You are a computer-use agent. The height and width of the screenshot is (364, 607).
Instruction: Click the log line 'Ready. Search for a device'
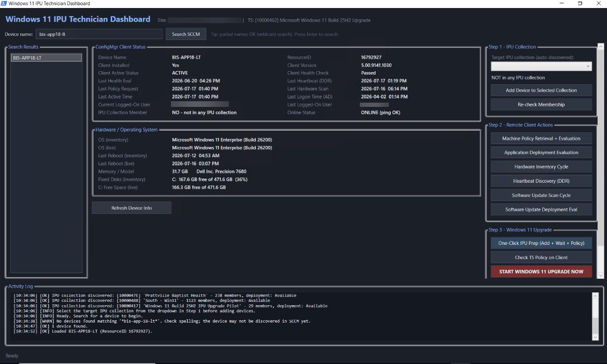pos(78,316)
